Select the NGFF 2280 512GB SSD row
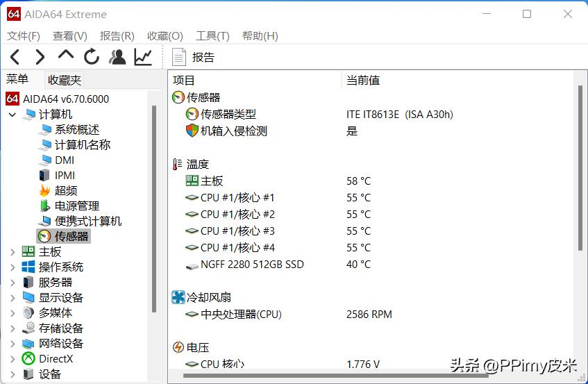 click(252, 265)
